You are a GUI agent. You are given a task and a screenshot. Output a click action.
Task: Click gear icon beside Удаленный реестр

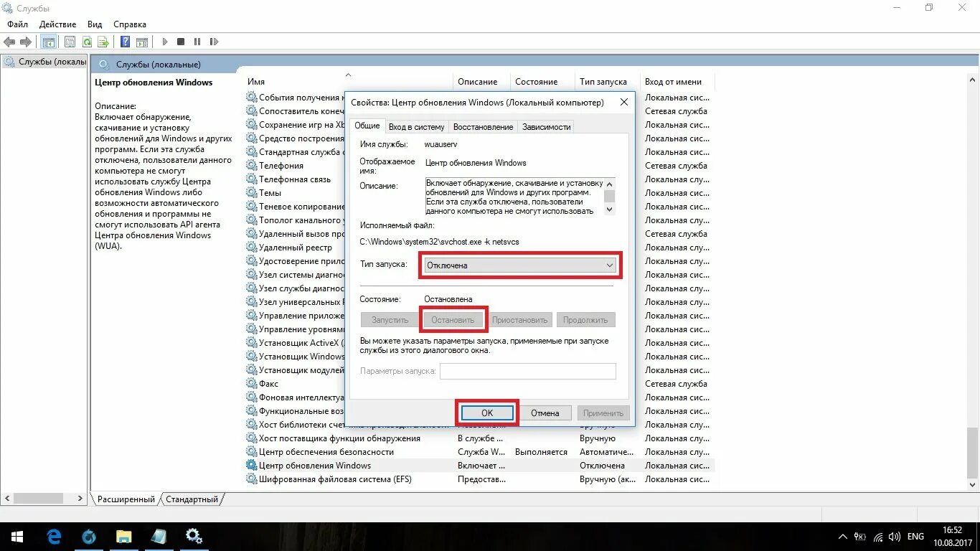[x=251, y=248]
